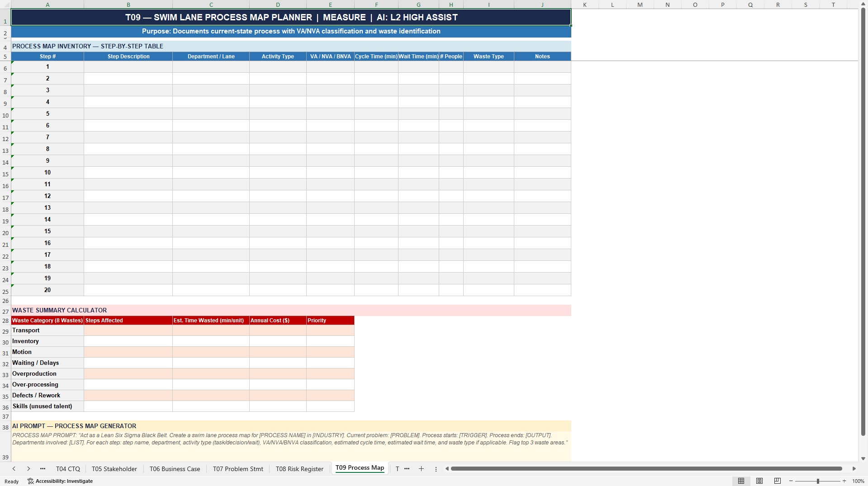Click the Waste Category (8 Wastes) header
This screenshot has width=868, height=486.
click(x=47, y=321)
